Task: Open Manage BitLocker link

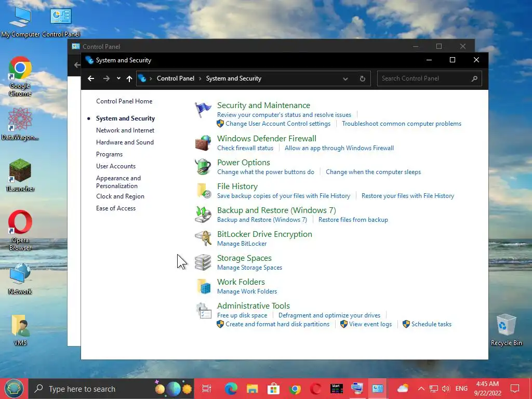Action: pyautogui.click(x=242, y=244)
